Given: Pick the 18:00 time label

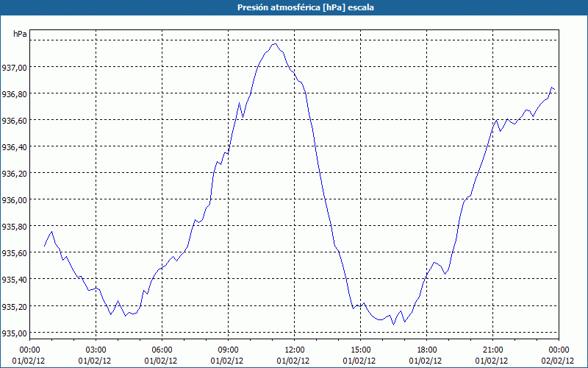Looking at the screenshot, I should (x=426, y=350).
